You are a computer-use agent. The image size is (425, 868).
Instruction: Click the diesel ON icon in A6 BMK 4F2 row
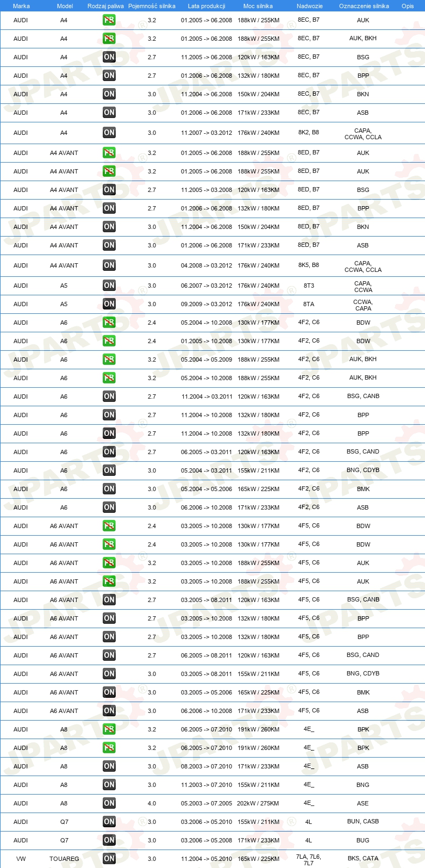109,489
